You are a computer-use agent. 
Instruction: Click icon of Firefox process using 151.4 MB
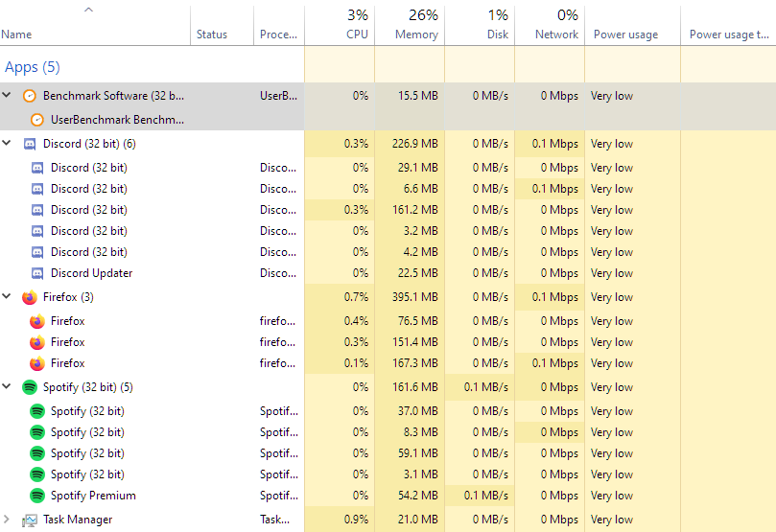point(37,342)
